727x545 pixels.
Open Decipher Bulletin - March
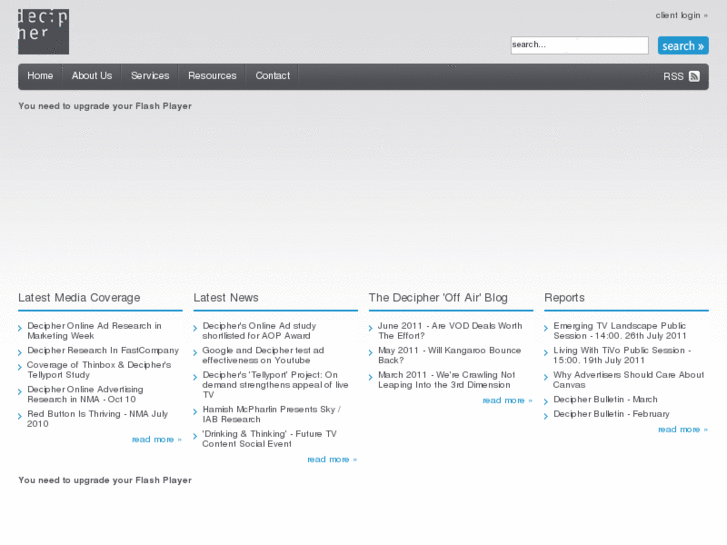(605, 399)
